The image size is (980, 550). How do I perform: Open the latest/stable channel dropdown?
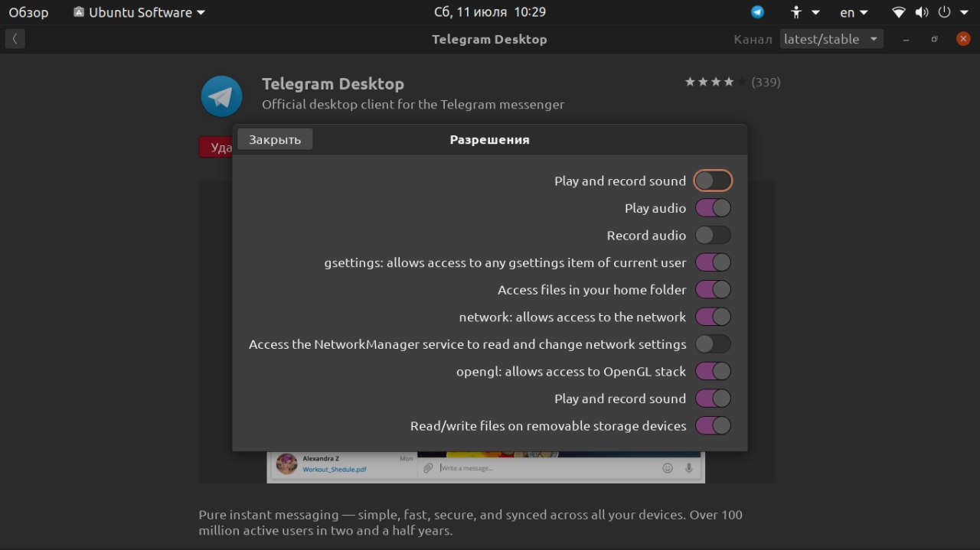pos(831,39)
